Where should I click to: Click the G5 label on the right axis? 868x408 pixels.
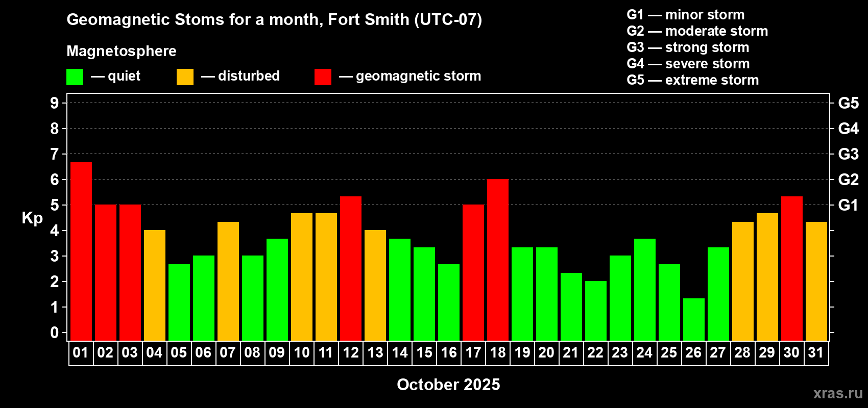[848, 104]
